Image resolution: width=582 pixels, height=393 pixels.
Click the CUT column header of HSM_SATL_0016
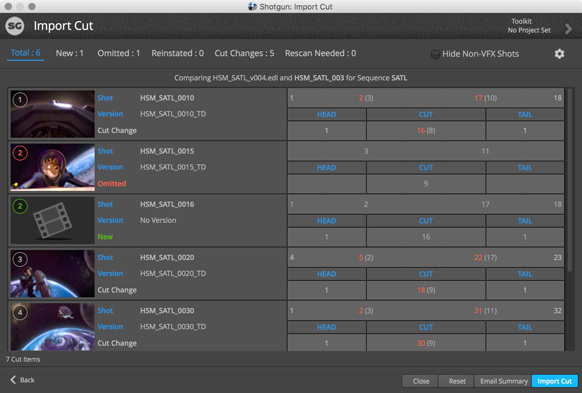pyautogui.click(x=426, y=221)
